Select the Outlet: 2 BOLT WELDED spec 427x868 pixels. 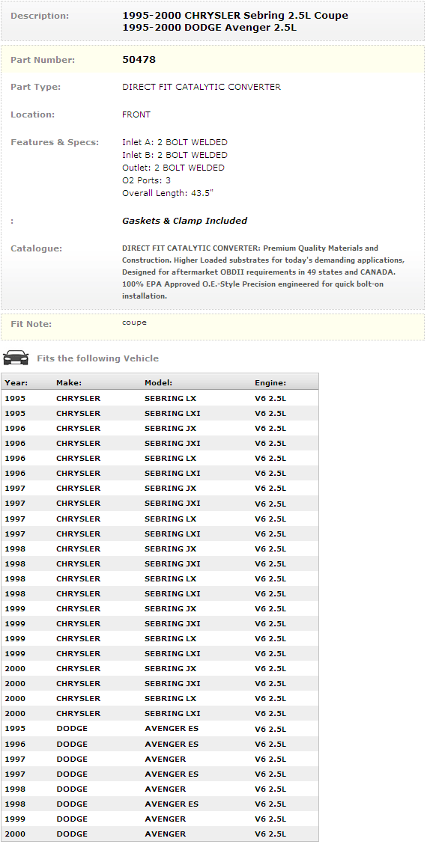coord(173,168)
